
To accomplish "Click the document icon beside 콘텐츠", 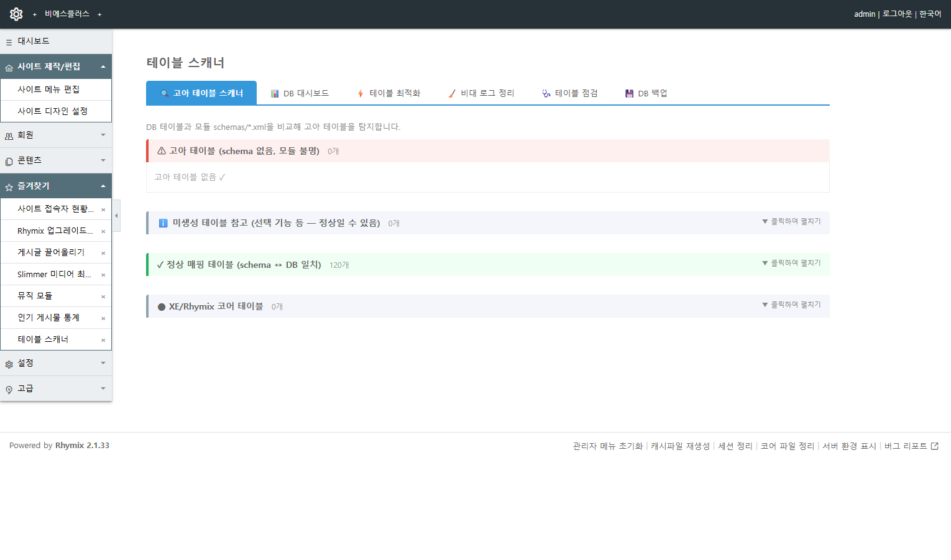I will 9,162.
